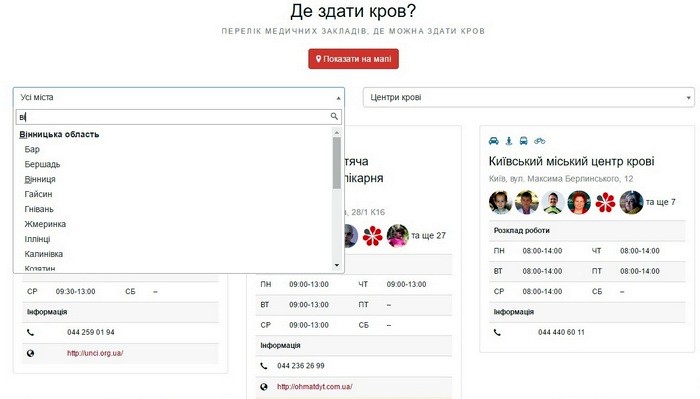Select 'Жмеринка' from the city list
The width and height of the screenshot is (700, 399).
point(45,224)
